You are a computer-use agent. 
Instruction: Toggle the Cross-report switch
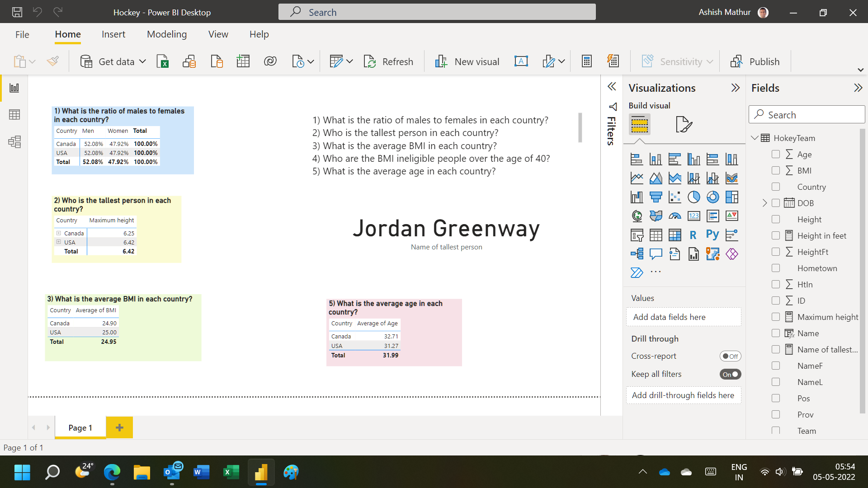coord(730,356)
